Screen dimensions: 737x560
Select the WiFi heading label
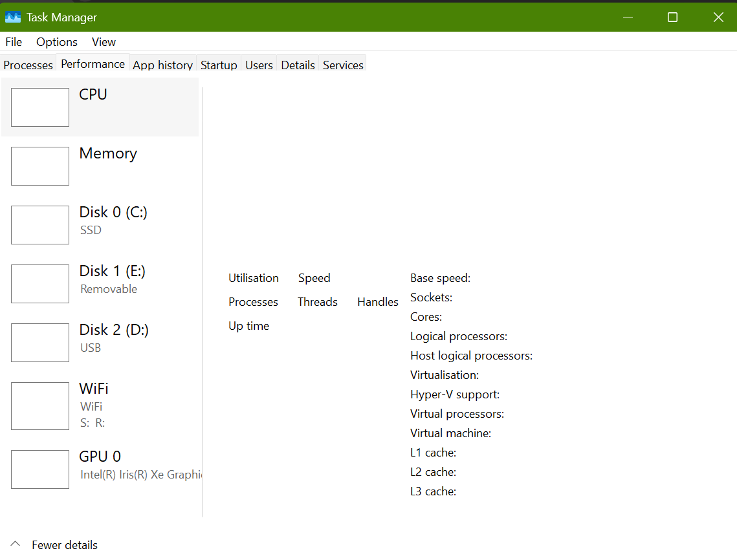pos(94,389)
